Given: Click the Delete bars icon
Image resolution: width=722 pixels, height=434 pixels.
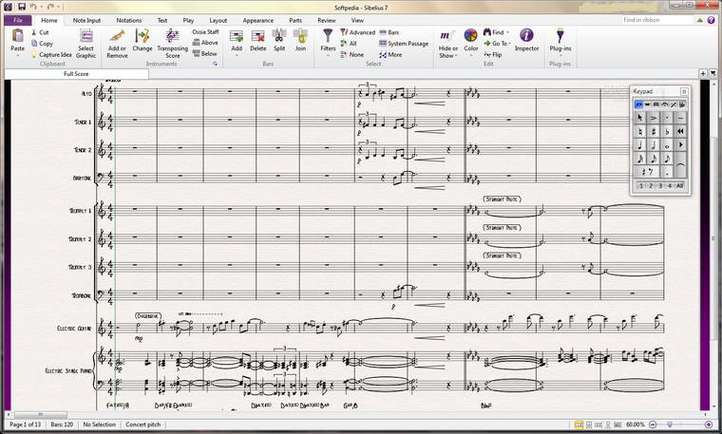Looking at the screenshot, I should pyautogui.click(x=258, y=36).
